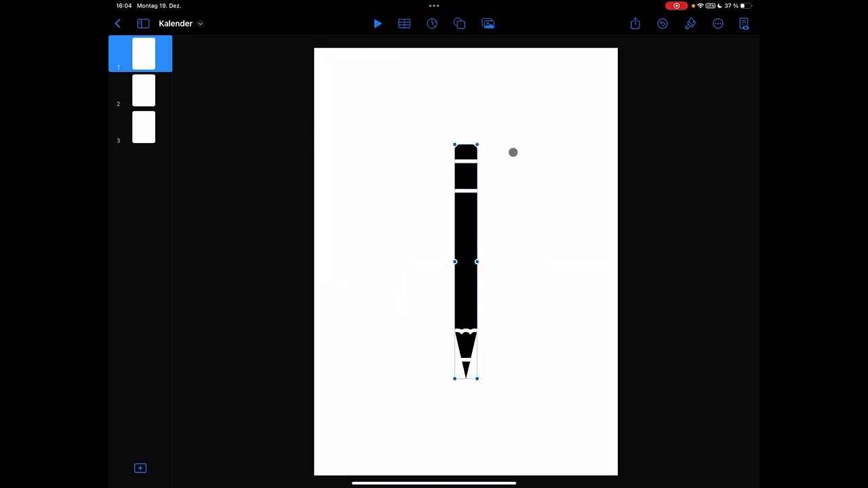
Task: Play the slideshow
Action: coord(378,24)
